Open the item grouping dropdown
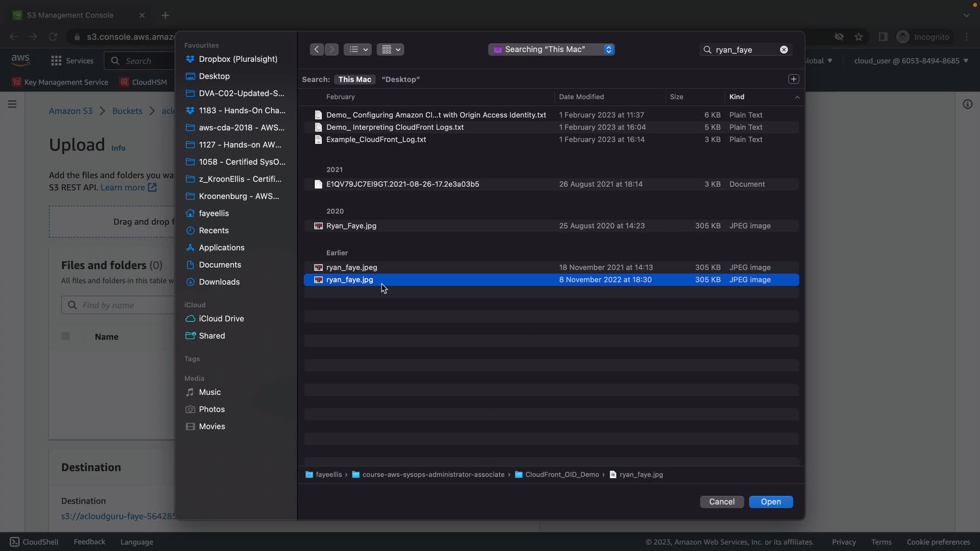The width and height of the screenshot is (980, 551). point(390,49)
